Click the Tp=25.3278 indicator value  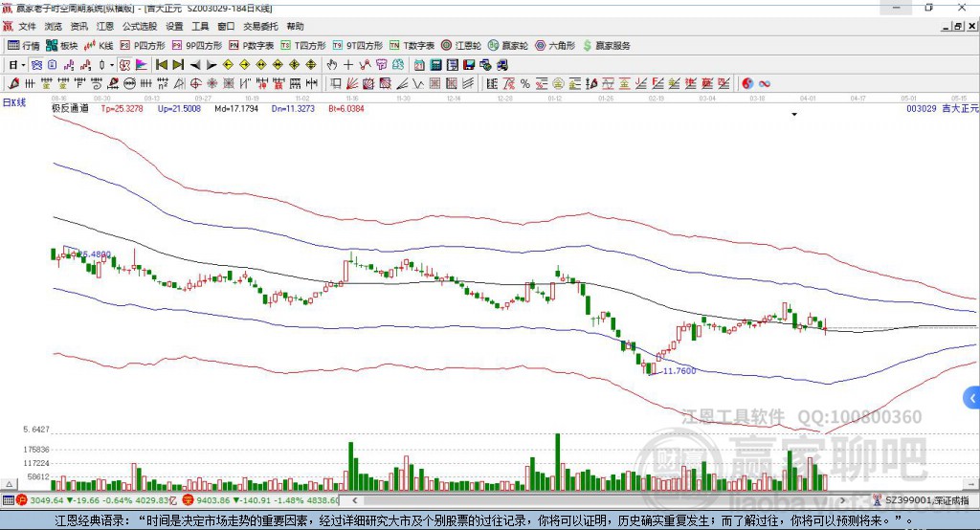(122, 108)
